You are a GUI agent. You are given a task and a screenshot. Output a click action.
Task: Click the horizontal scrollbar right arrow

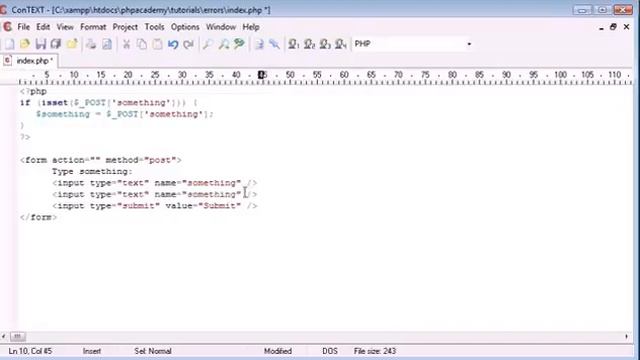627,337
